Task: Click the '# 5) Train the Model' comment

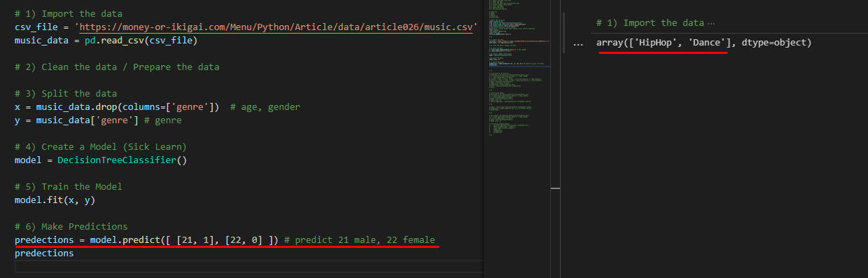Action: point(69,187)
